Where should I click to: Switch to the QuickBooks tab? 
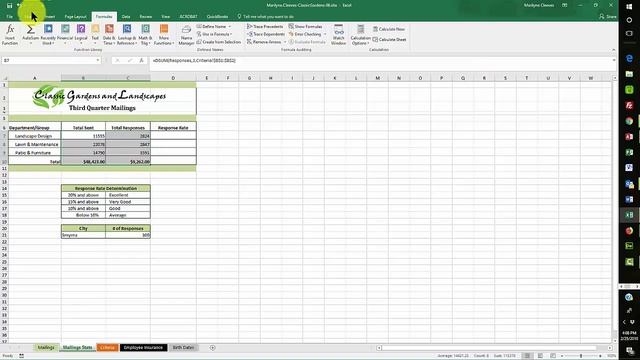pyautogui.click(x=217, y=17)
